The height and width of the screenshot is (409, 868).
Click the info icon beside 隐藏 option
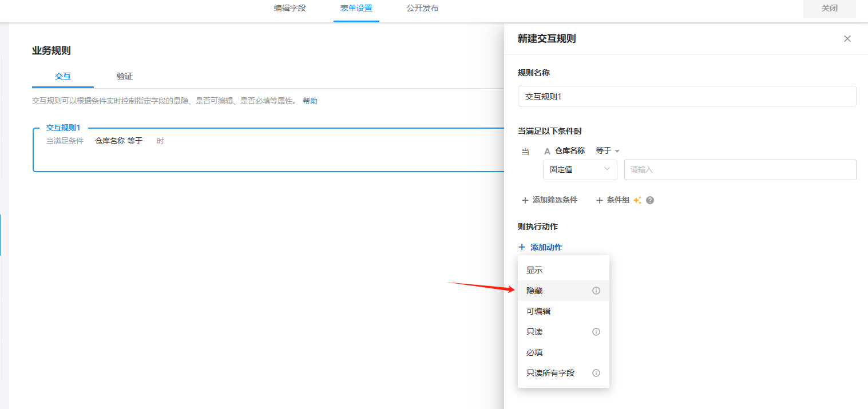(596, 291)
